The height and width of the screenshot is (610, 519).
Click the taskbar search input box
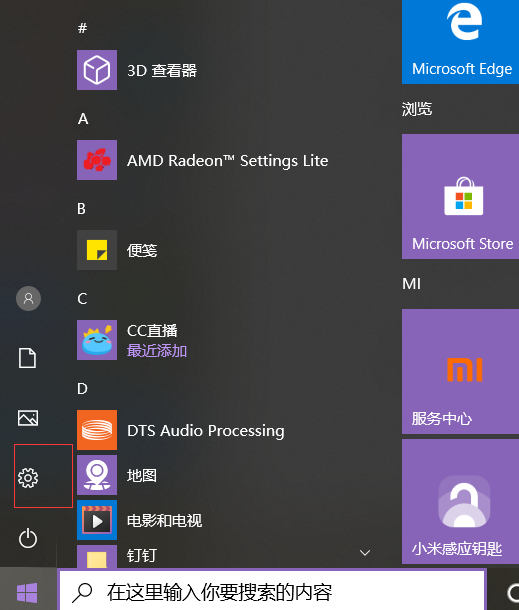click(x=272, y=592)
